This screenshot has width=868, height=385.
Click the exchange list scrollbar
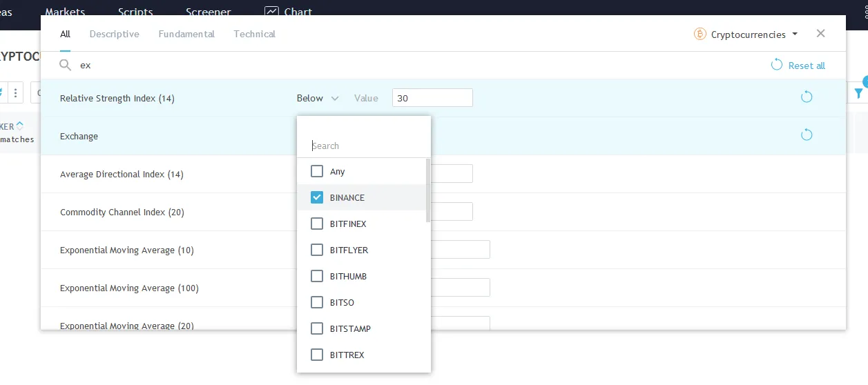tap(428, 190)
